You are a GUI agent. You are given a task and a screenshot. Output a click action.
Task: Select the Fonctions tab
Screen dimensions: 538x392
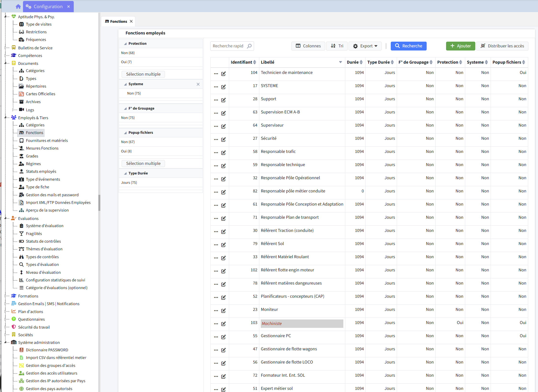(x=118, y=21)
